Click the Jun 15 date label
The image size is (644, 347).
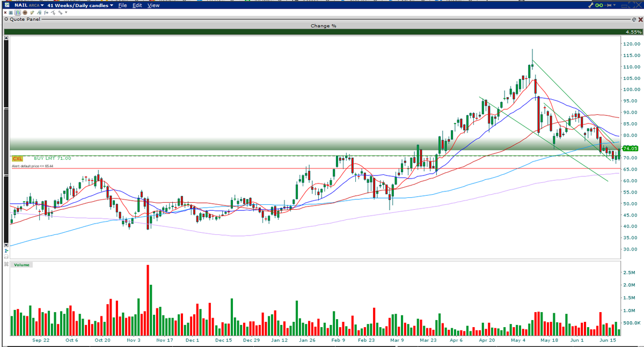coord(608,340)
